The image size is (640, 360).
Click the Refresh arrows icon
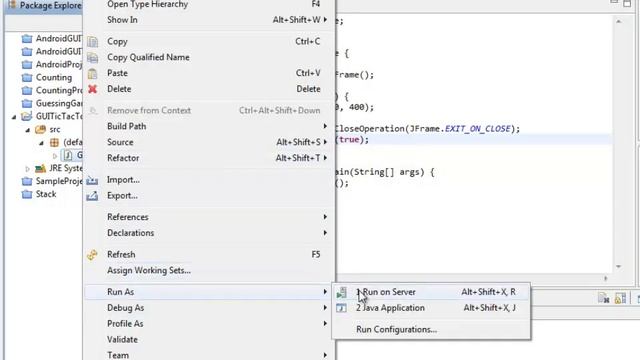pos(92,255)
